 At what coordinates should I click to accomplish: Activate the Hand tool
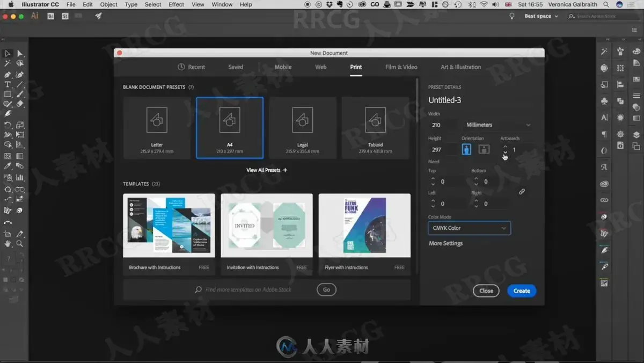click(x=8, y=243)
